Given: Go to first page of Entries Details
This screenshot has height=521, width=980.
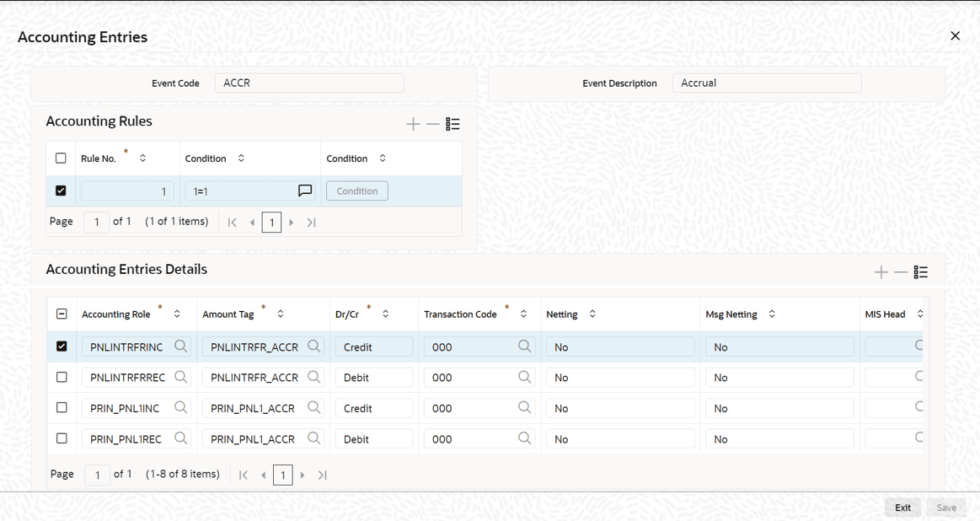Looking at the screenshot, I should (x=244, y=475).
